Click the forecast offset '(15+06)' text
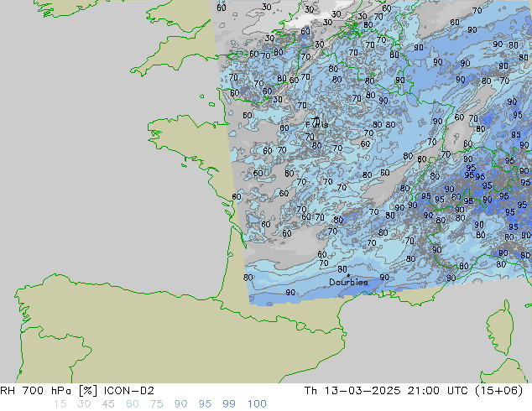The image size is (532, 411). pos(498,391)
